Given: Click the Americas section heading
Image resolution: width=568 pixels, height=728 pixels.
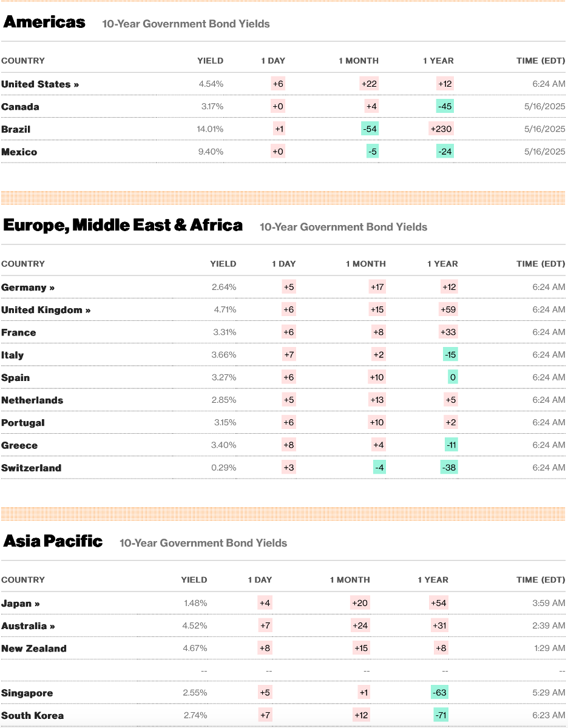Looking at the screenshot, I should click(44, 22).
